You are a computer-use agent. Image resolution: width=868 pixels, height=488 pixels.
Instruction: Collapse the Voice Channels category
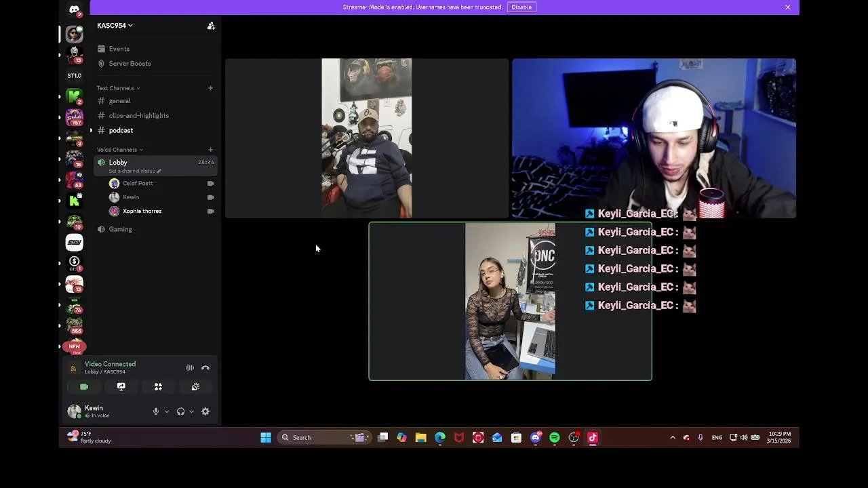click(119, 150)
